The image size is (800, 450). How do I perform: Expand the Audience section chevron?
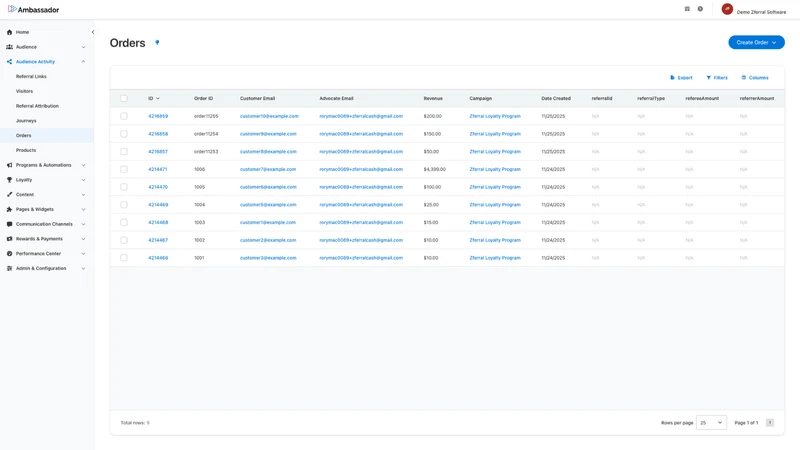point(84,47)
